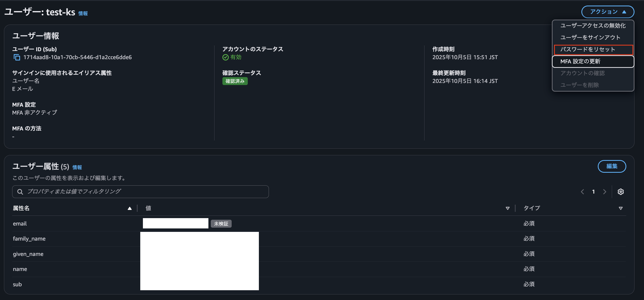Collapse the アクション dropdown button
Image resolution: width=644 pixels, height=300 pixels.
pyautogui.click(x=608, y=12)
